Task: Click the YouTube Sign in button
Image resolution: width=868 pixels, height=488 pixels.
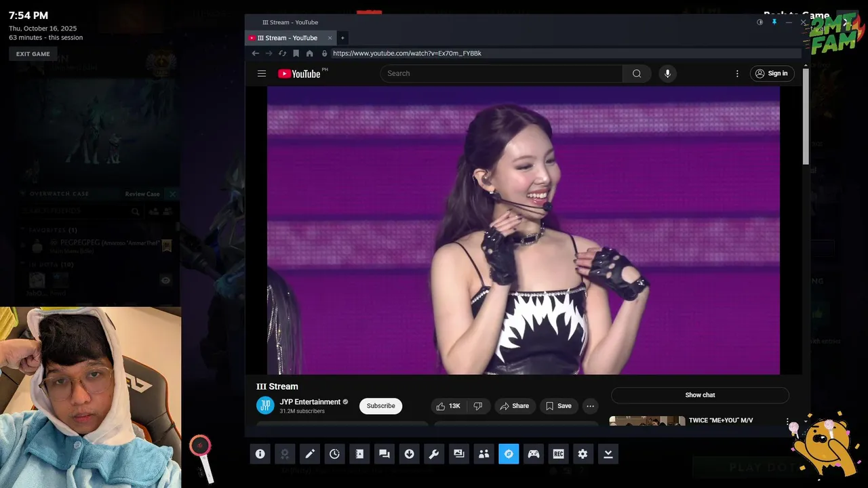Action: (772, 73)
